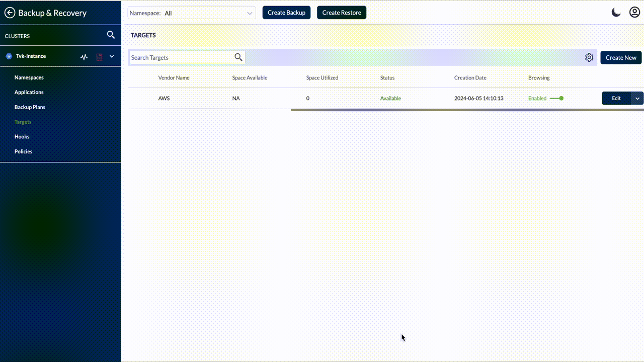Click the Status column header
This screenshot has height=362, width=644.
[x=387, y=78]
